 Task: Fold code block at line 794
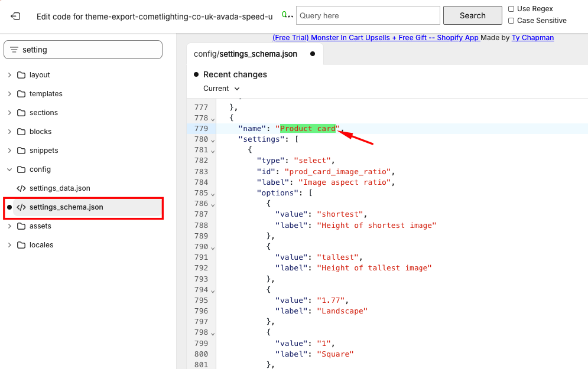(213, 291)
